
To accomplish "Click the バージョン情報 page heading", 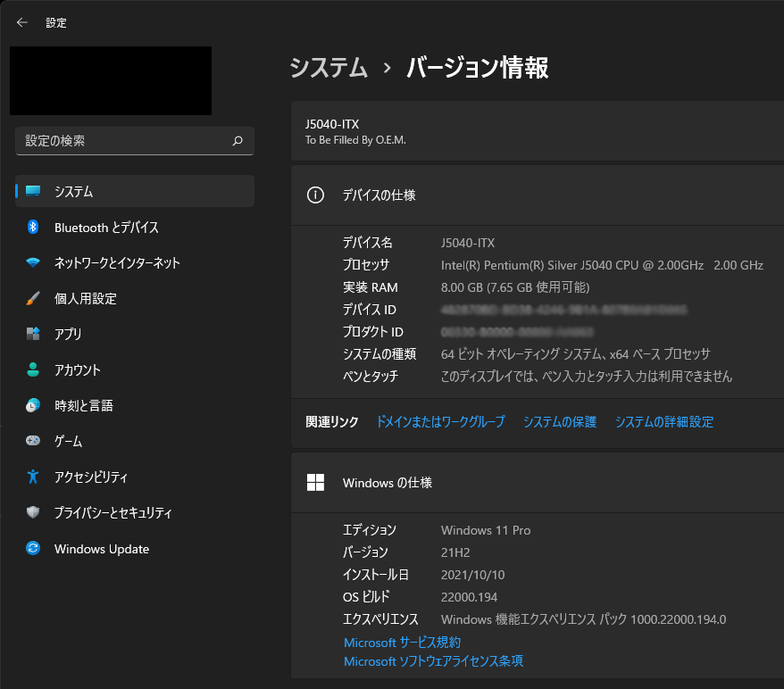I will click(478, 68).
